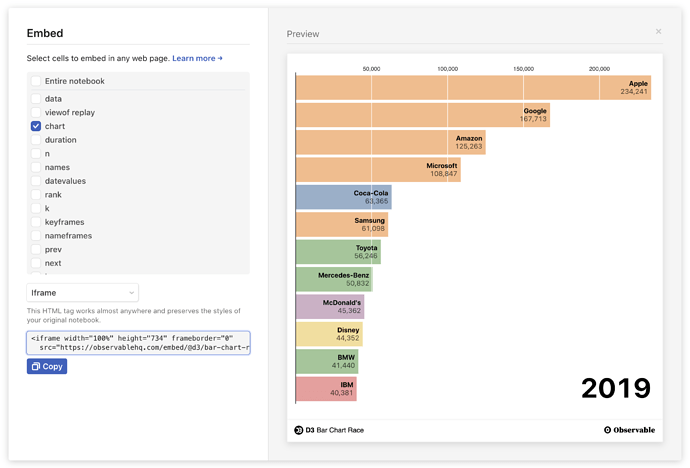Open the Iframe embed type dropdown
Screen dimensions: 690x468
coord(82,292)
